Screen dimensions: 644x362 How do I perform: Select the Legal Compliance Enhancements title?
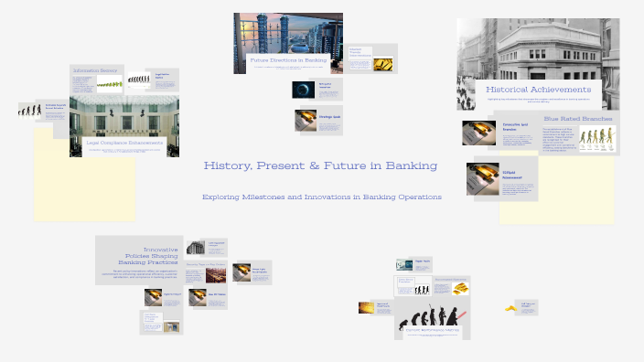point(124,143)
